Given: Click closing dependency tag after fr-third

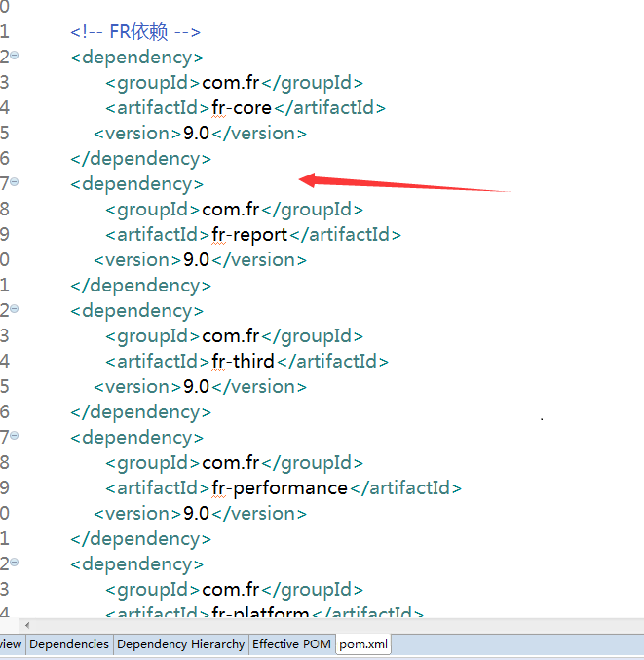Looking at the screenshot, I should (141, 412).
